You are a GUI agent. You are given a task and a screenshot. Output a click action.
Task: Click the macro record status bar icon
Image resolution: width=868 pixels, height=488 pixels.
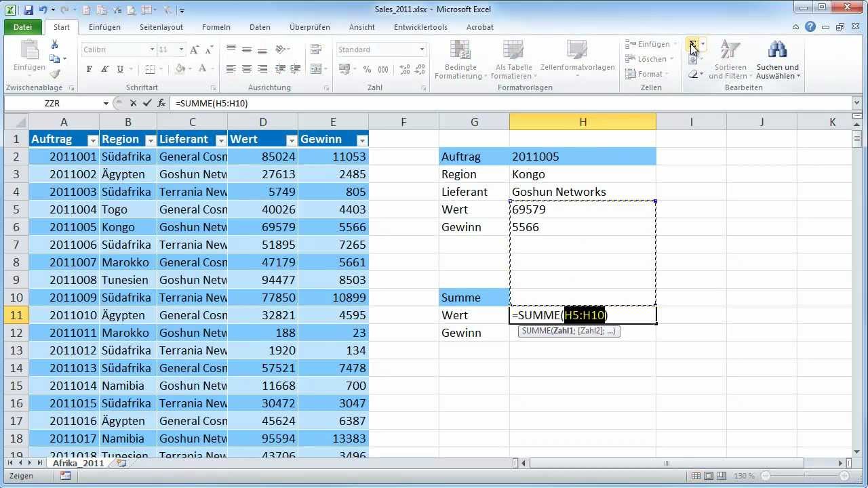coord(66,476)
